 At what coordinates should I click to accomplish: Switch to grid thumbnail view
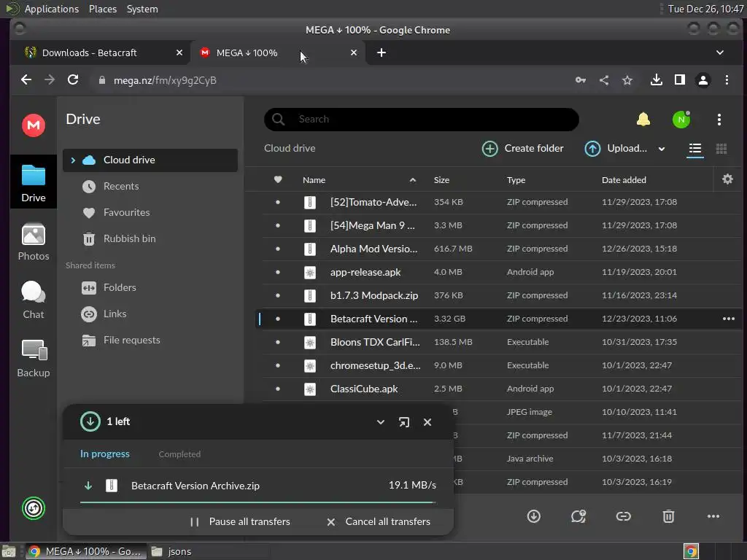tap(721, 149)
